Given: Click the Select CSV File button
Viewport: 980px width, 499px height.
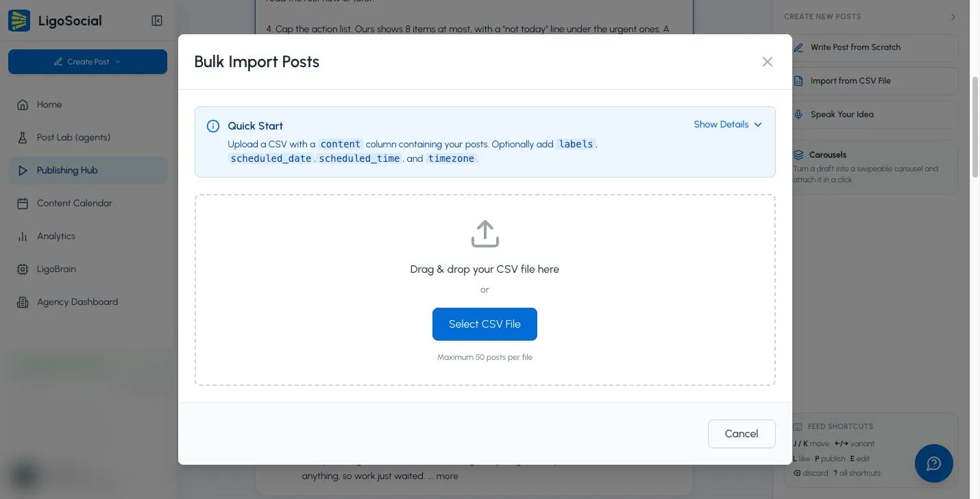Looking at the screenshot, I should click(x=485, y=324).
